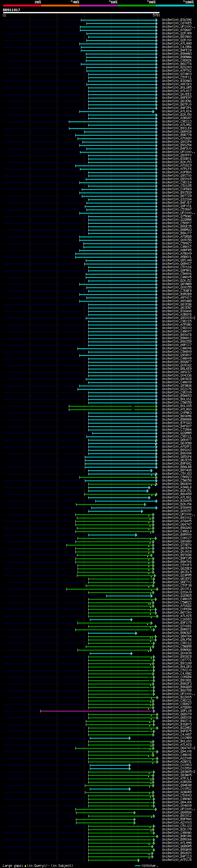The image size is (197, 868).
Task: Select hit label UniRef100_Q2PJR8
Action: 176,33
